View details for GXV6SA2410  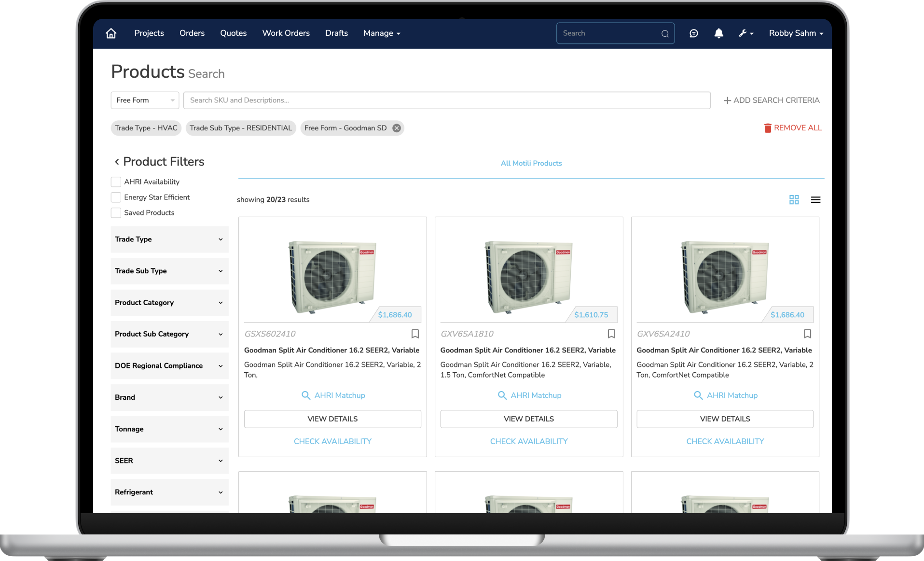725,419
